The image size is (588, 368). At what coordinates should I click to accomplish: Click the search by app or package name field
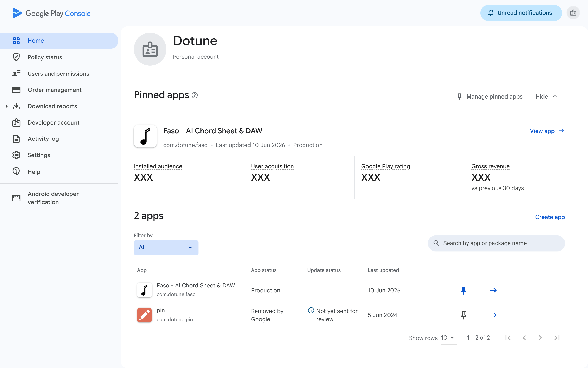[x=496, y=243]
